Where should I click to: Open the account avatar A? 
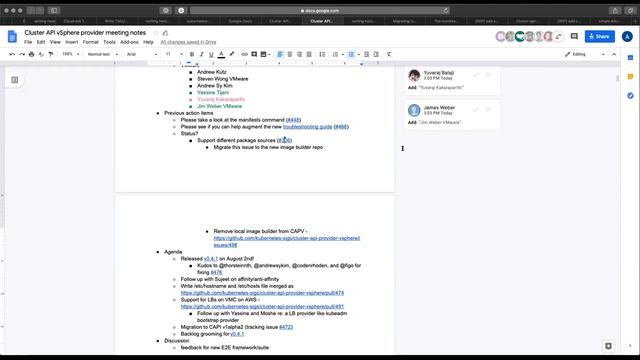(627, 36)
